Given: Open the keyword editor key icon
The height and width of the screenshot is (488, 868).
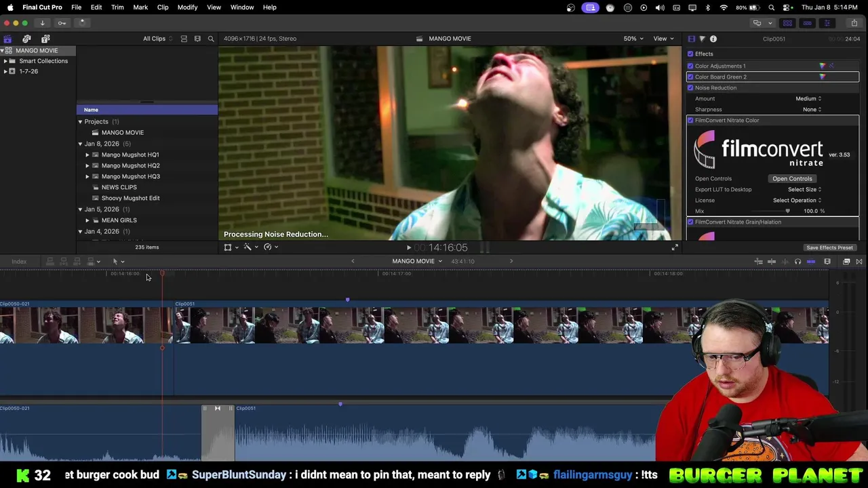Looking at the screenshot, I should pyautogui.click(x=62, y=23).
